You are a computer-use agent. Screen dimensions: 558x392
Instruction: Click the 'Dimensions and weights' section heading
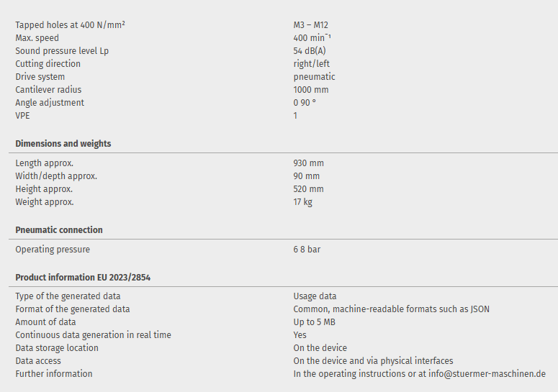tap(63, 144)
